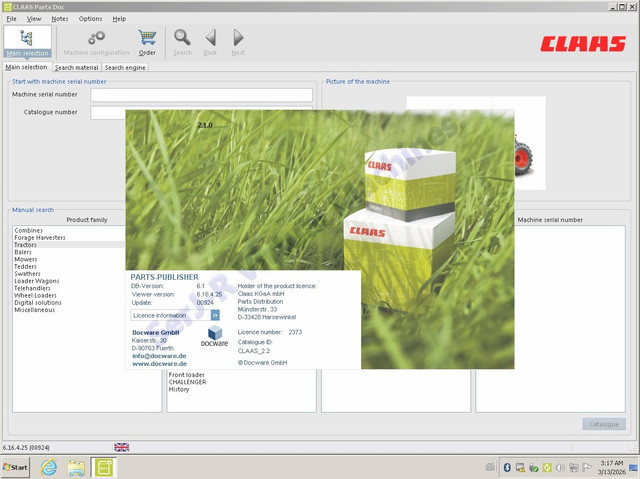640x479 pixels.
Task: Open the Order shopping cart
Action: click(147, 38)
